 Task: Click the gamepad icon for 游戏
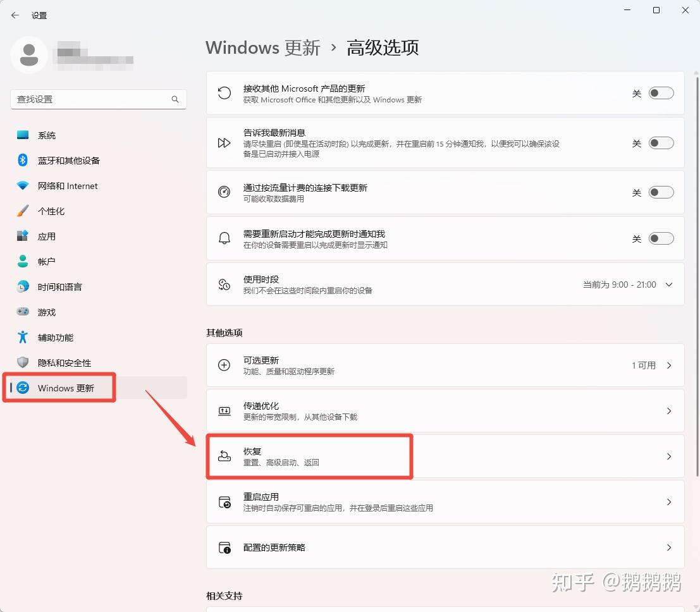coord(23,312)
